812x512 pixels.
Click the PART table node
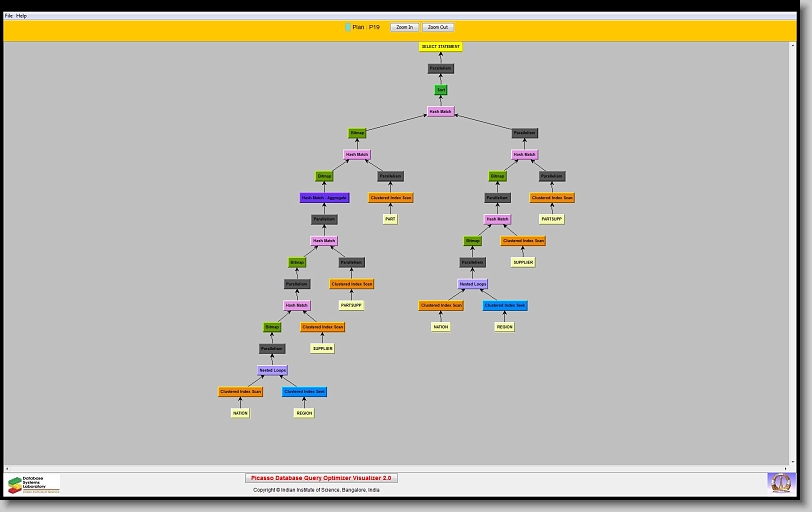click(x=390, y=219)
